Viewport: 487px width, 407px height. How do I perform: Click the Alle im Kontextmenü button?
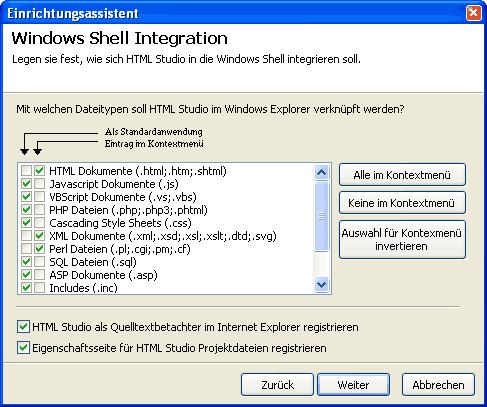pyautogui.click(x=402, y=175)
